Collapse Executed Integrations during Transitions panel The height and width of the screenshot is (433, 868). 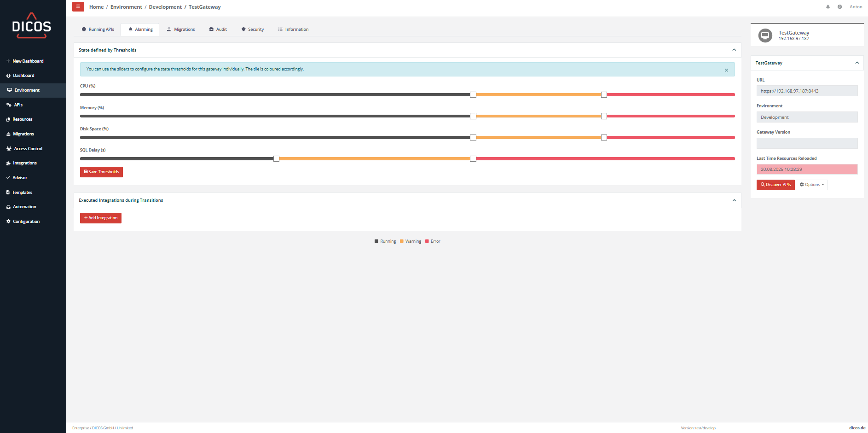pyautogui.click(x=734, y=200)
